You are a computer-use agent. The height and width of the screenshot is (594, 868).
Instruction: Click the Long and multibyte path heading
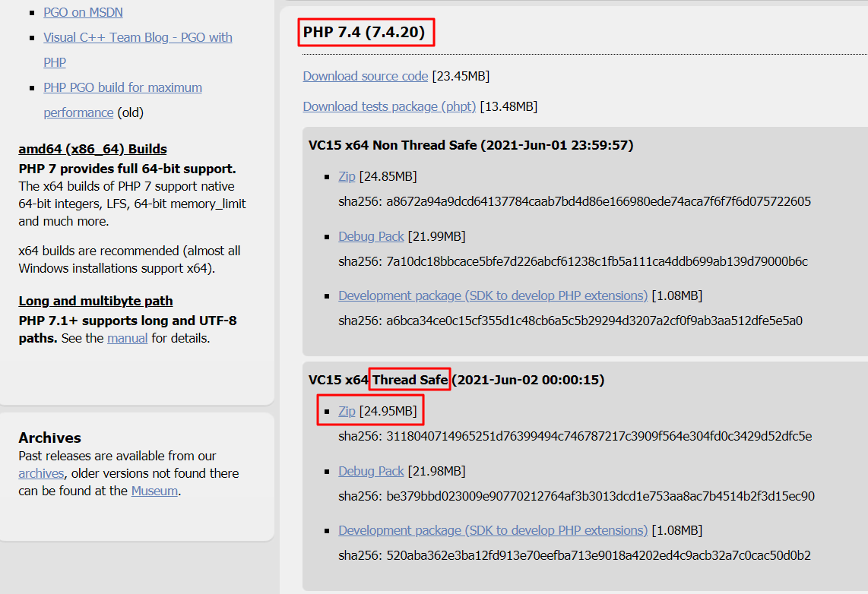pos(96,301)
